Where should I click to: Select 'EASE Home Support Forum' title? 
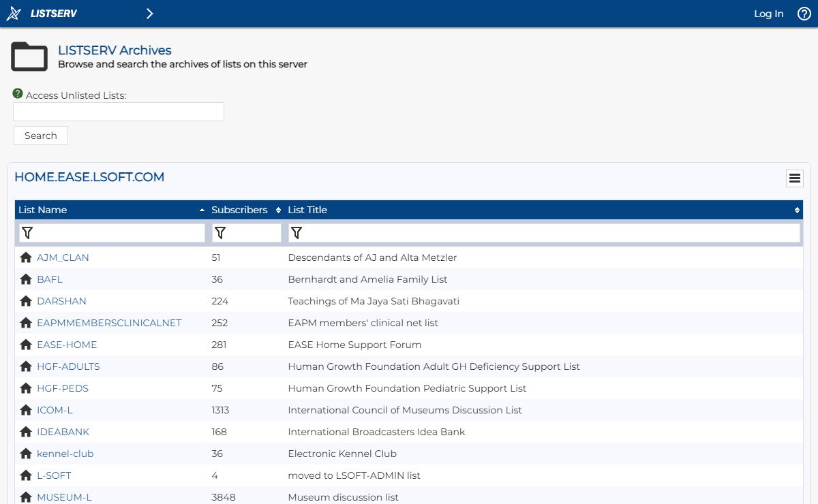click(354, 345)
